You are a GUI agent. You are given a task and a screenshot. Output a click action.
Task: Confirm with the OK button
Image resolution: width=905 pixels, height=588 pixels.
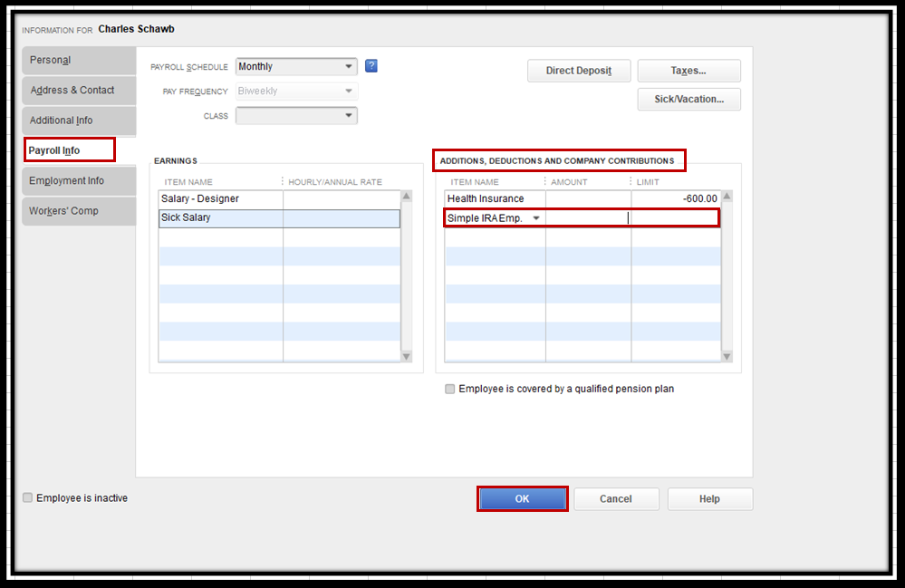pos(523,498)
